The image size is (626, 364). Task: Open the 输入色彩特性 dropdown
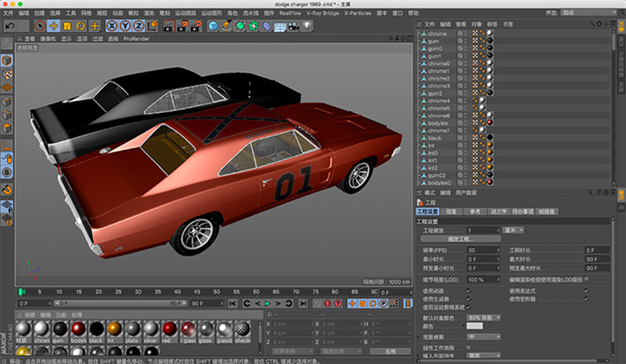point(484,355)
